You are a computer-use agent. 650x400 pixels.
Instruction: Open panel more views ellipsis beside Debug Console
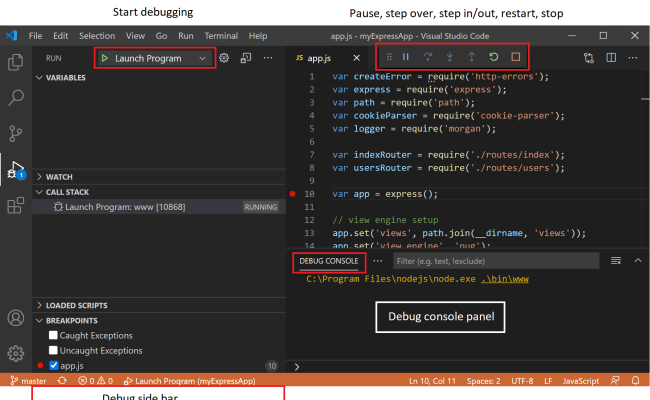[x=378, y=261]
